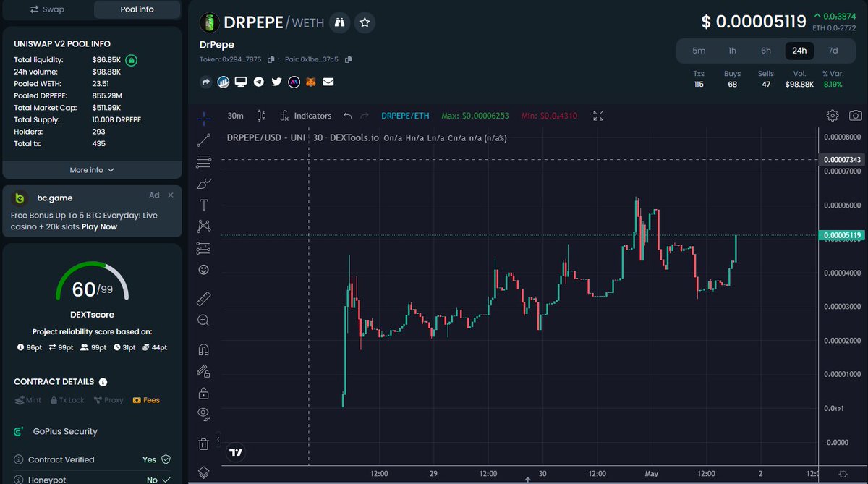Click the trash remove drawings icon
Image resolution: width=868 pixels, height=484 pixels.
(204, 443)
